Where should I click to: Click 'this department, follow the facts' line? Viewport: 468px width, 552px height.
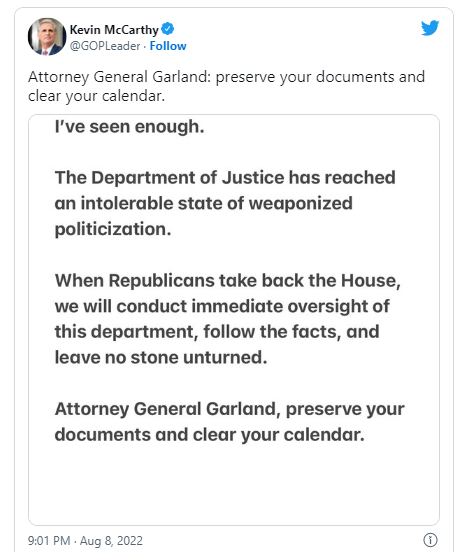pos(217,332)
